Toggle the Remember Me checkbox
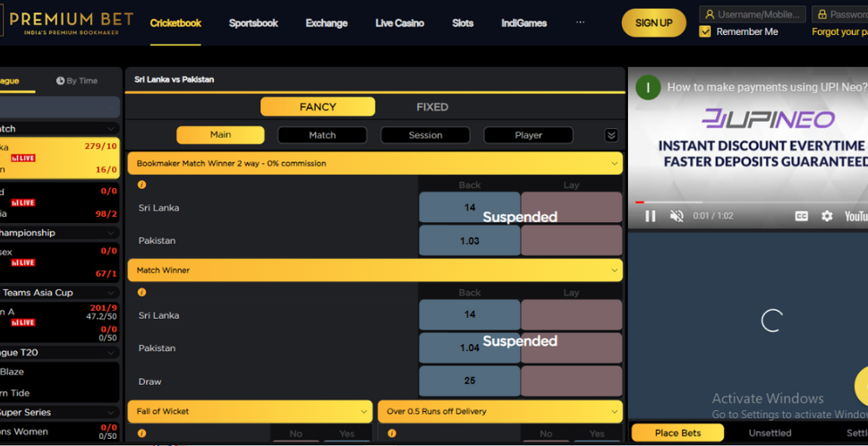This screenshot has width=868, height=446. pos(705,31)
